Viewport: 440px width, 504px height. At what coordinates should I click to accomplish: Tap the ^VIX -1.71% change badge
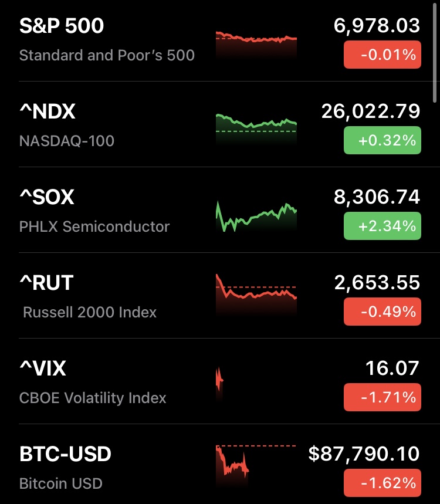[x=382, y=397]
